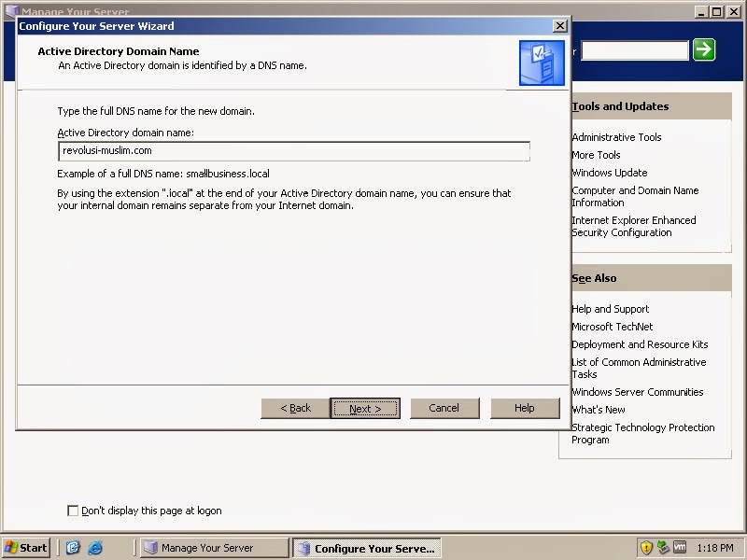Open Windows Server Communities link

pyautogui.click(x=638, y=392)
